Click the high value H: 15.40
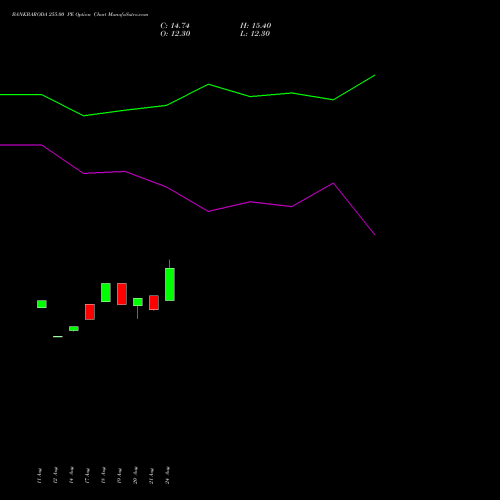The height and width of the screenshot is (500, 500). 255,26
